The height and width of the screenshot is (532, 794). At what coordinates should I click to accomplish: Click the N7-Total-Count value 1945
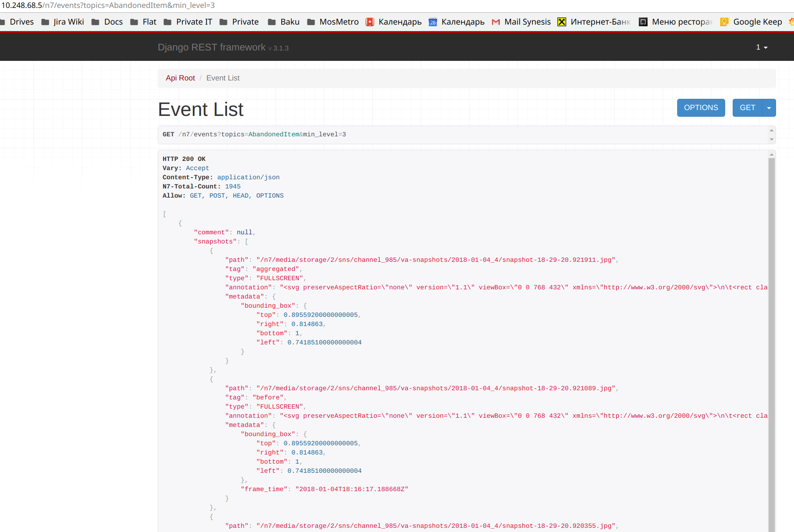pos(233,186)
